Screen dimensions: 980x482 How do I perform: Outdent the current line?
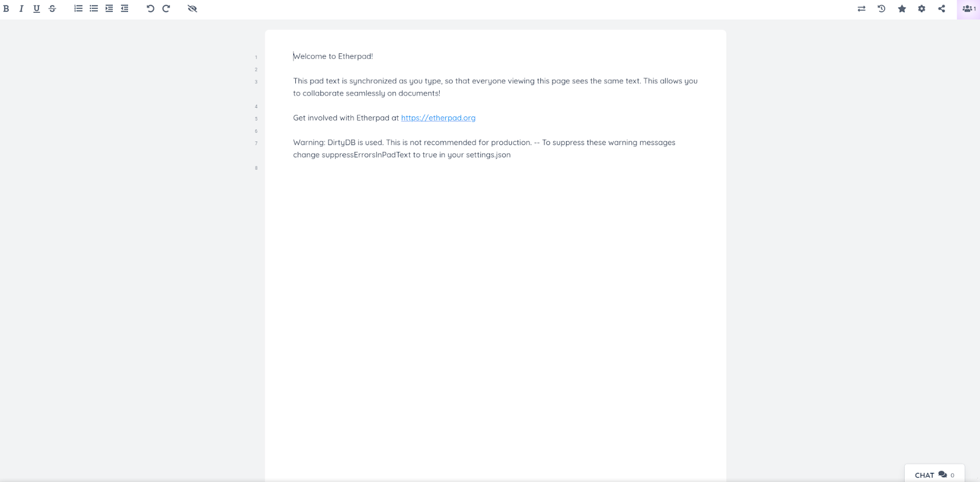pos(124,9)
